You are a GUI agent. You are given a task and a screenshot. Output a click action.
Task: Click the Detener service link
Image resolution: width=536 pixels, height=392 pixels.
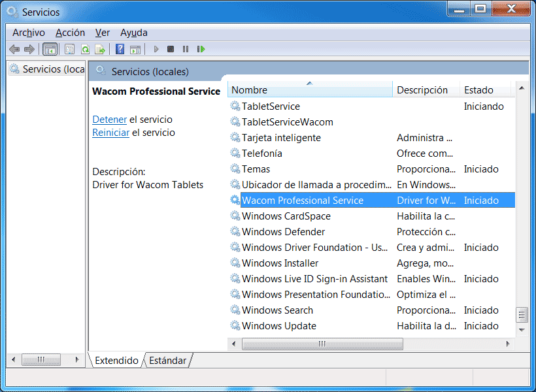pos(109,120)
